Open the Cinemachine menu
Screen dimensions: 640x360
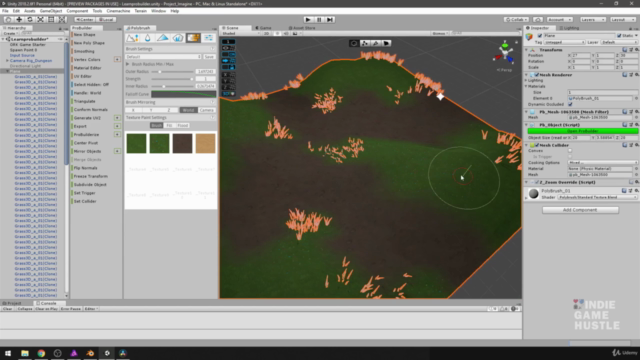(x=118, y=11)
